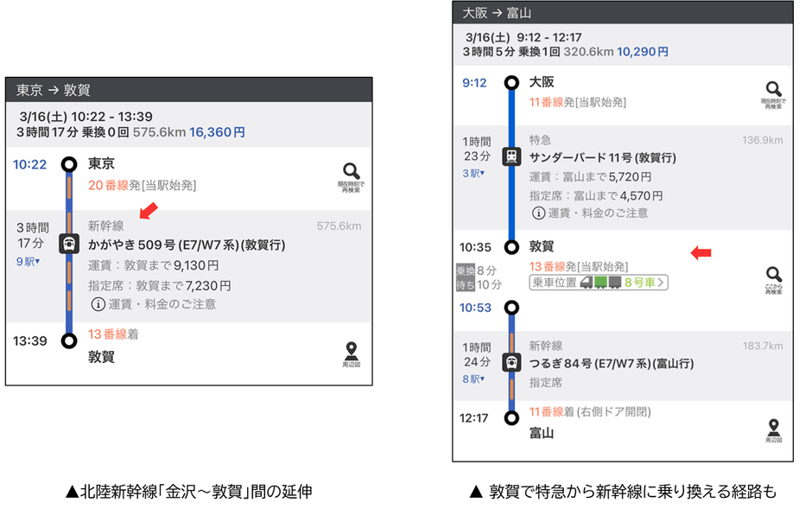Screen dimensions: 812x509
Task: Open the area map pin for 敦賀 arrival
Action: click(x=351, y=354)
